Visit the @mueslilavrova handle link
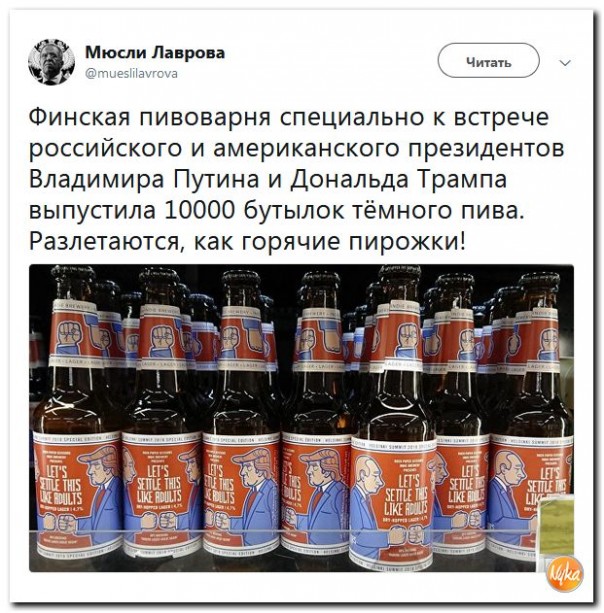The width and height of the screenshot is (604, 613). point(131,73)
